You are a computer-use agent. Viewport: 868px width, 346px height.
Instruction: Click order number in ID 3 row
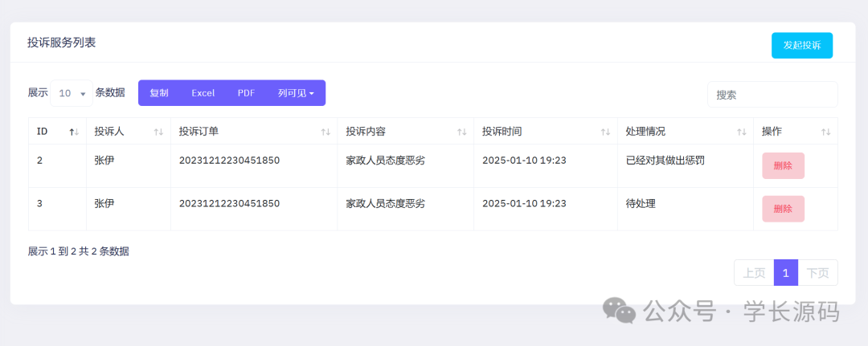229,203
